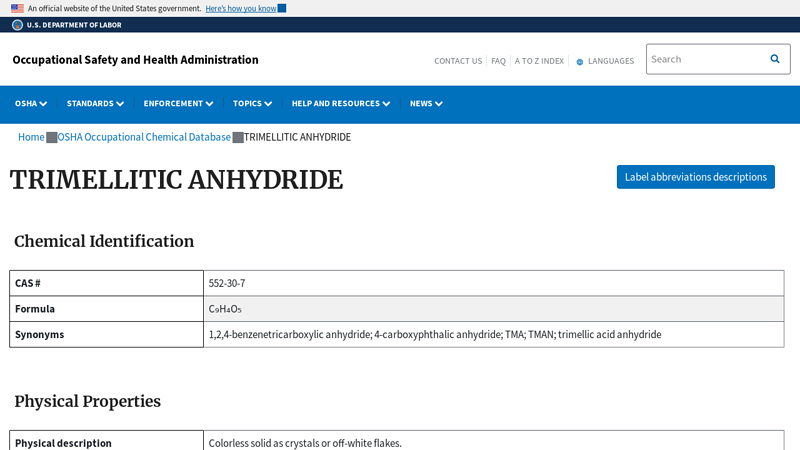The width and height of the screenshot is (800, 450).
Task: Select the formula value C9H4O5
Action: click(x=225, y=309)
